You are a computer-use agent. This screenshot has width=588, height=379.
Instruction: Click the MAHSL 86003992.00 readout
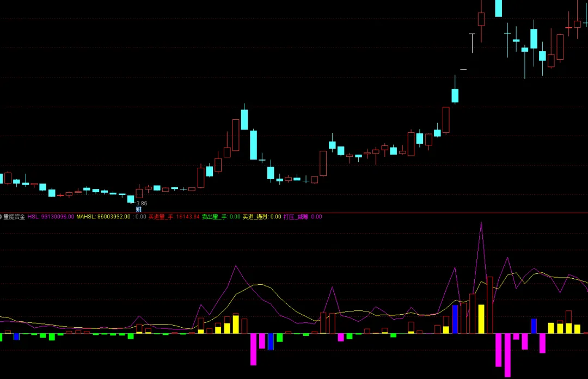coord(103,217)
